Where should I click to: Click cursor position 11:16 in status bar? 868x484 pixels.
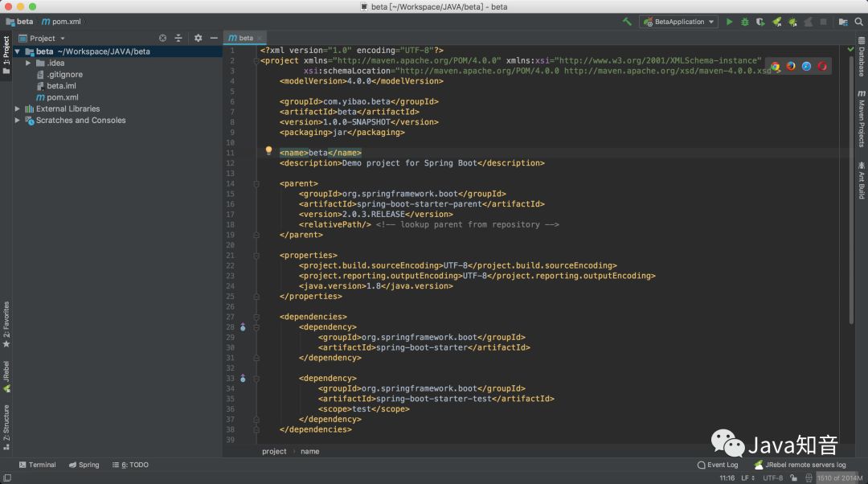pos(727,478)
